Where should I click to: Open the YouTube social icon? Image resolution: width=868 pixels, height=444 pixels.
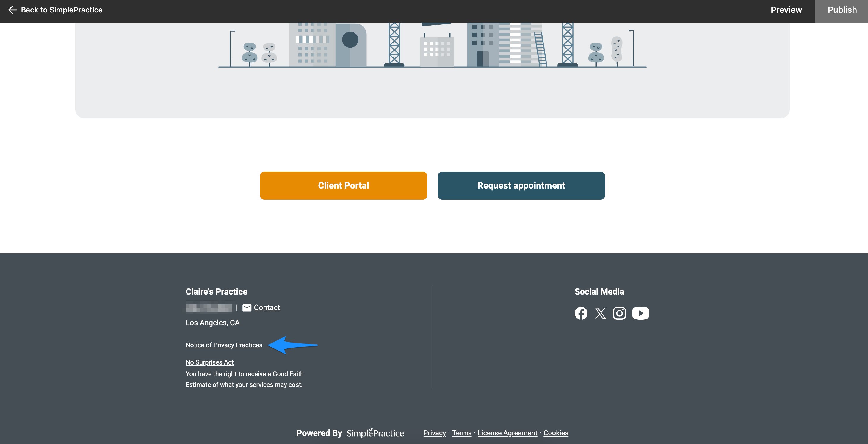click(x=640, y=313)
